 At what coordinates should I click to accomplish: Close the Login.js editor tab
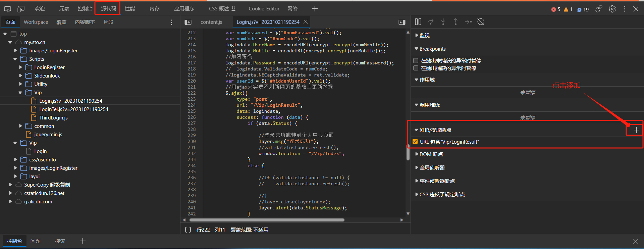tap(305, 22)
